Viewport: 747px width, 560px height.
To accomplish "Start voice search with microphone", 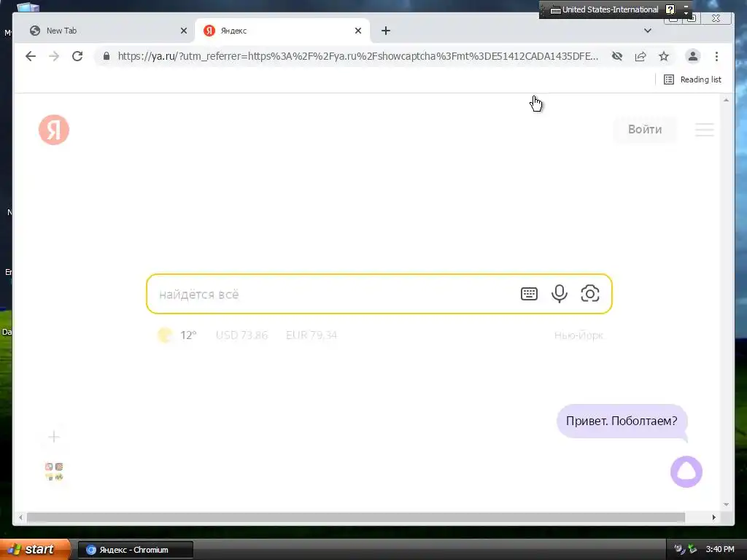I will (560, 294).
